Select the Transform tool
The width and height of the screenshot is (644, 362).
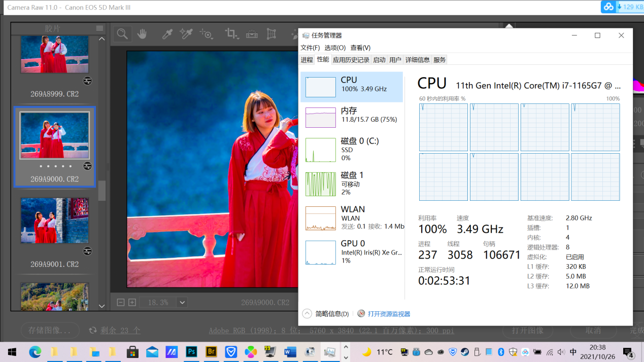tap(272, 34)
